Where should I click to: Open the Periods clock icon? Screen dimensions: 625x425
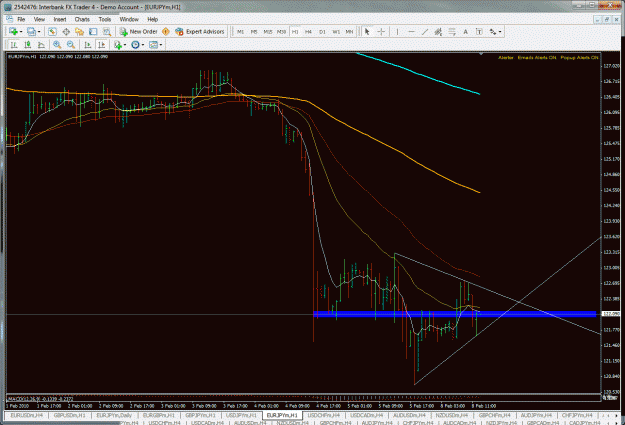pos(136,45)
